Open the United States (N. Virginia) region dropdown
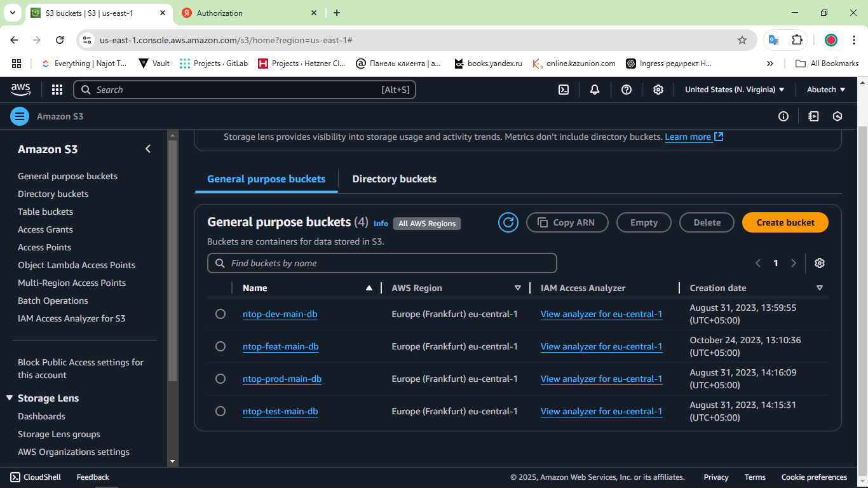 point(735,90)
